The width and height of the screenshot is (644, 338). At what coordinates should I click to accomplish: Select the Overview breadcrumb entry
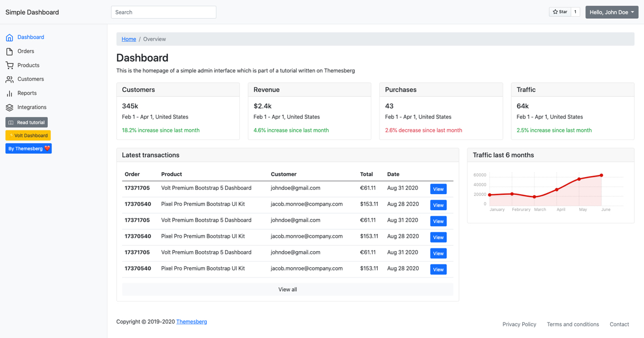tap(155, 39)
